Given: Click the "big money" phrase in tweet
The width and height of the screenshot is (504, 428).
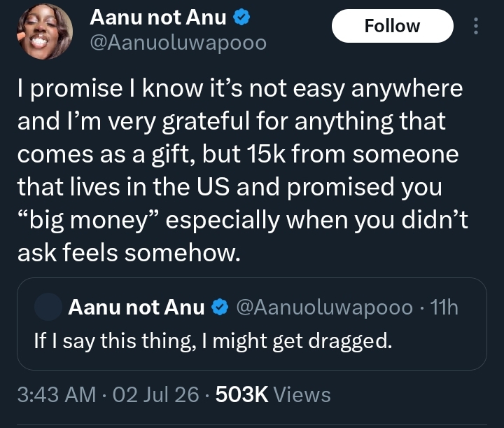Looking at the screenshot, I should pyautogui.click(x=89, y=220).
